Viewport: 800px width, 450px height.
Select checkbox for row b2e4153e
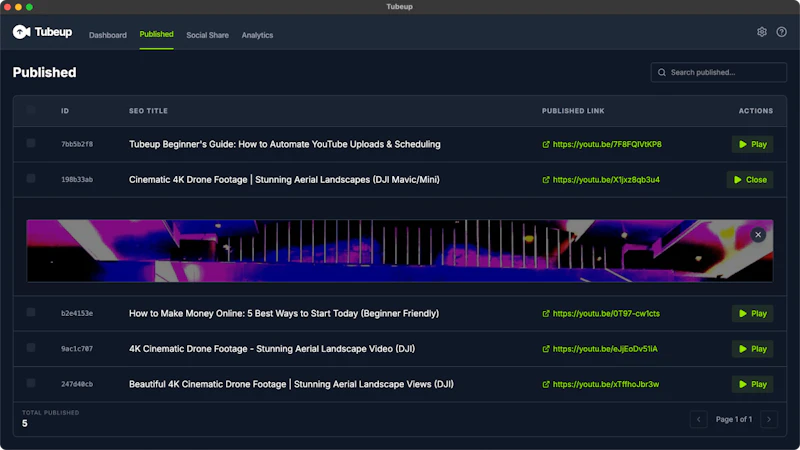click(x=31, y=312)
